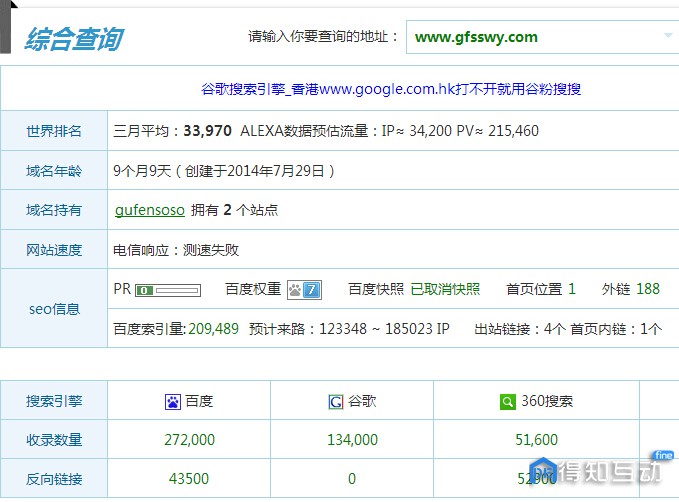The height and width of the screenshot is (502, 679).
Task: Click the www.gfsswy.com address input field
Action: (542, 37)
